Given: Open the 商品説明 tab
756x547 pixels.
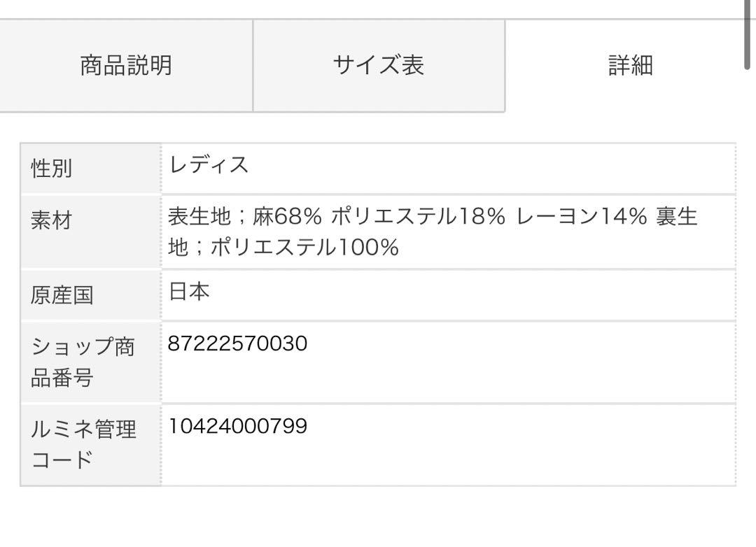Looking at the screenshot, I should tap(126, 66).
